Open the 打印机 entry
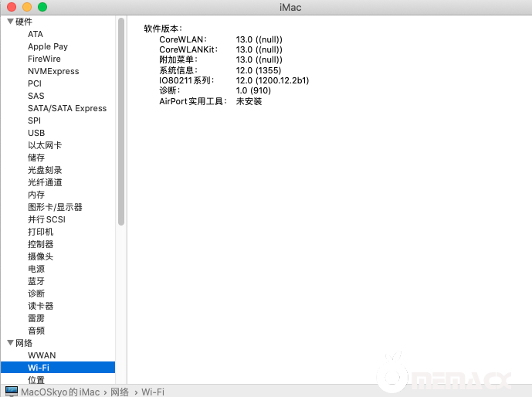Screen dimensions: 532x397 tap(41, 232)
